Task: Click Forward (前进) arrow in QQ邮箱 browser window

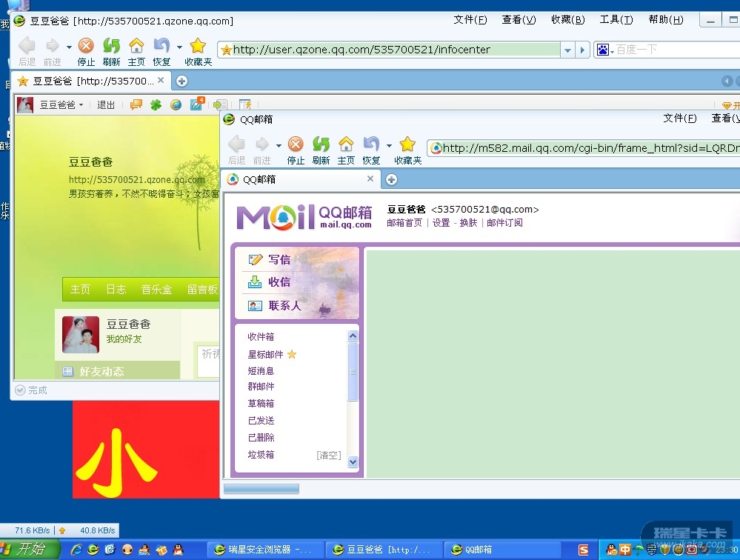Action: point(262,144)
